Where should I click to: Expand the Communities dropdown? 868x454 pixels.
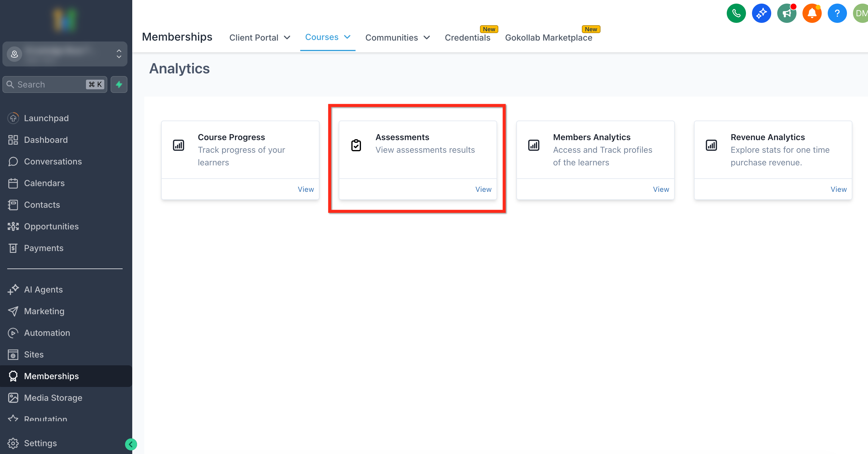pos(398,38)
